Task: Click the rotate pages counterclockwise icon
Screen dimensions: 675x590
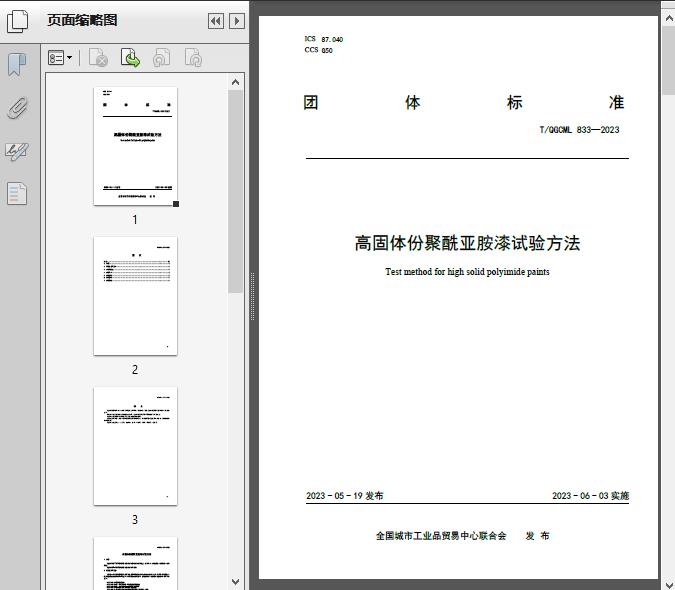Action: coord(161,58)
